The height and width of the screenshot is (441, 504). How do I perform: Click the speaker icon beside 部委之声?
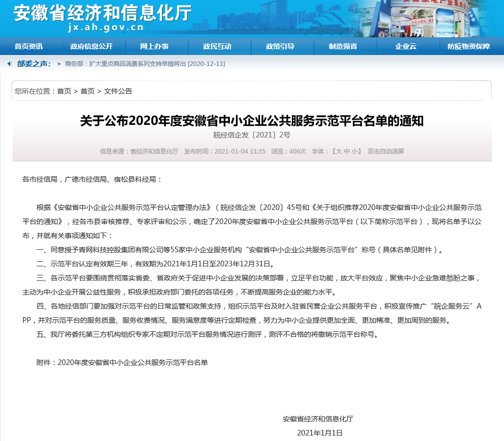[x=10, y=64]
